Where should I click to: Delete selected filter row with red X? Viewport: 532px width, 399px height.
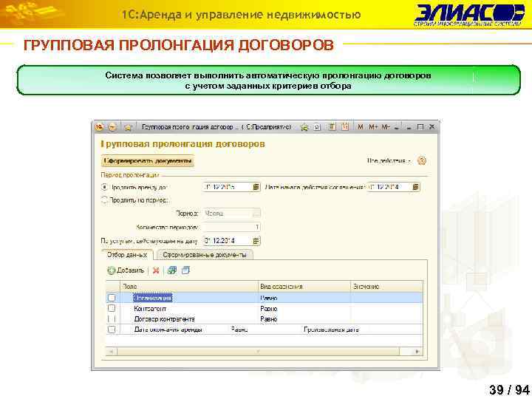point(156,270)
